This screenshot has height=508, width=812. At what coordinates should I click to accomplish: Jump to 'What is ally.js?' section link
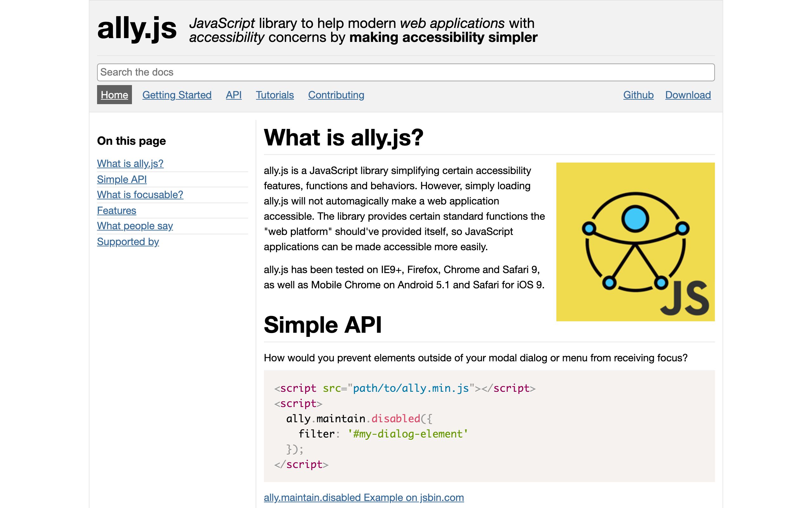coord(130,164)
